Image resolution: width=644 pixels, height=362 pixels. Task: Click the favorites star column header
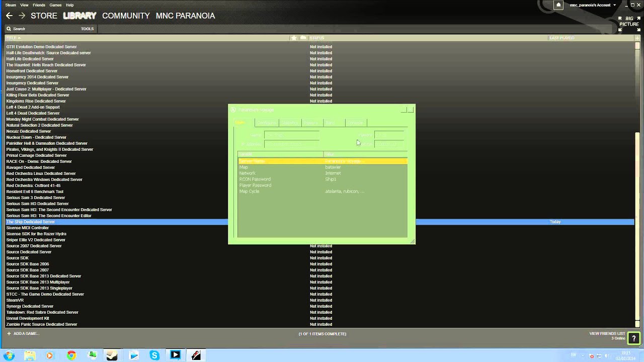point(294,38)
